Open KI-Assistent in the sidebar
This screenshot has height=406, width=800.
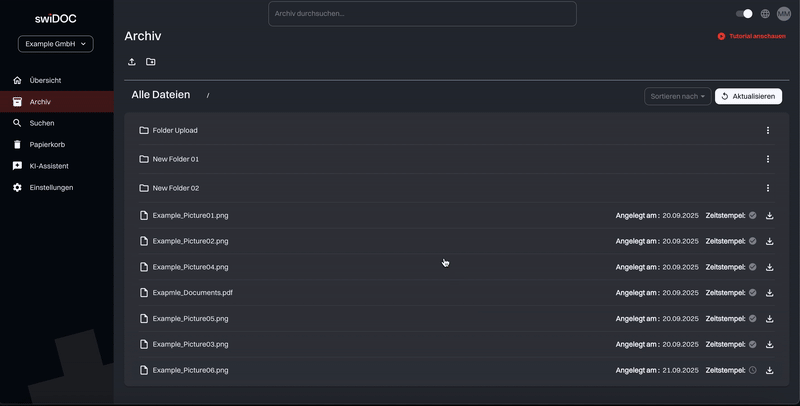(49, 166)
